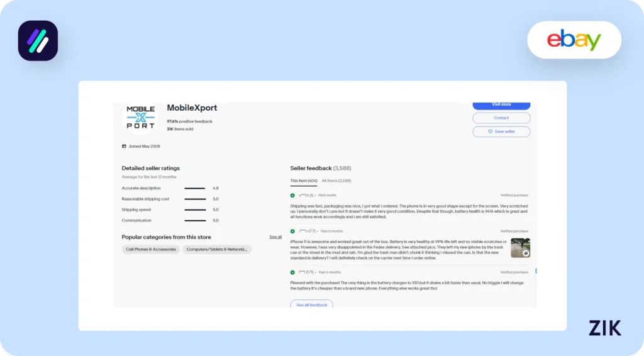Viewport: 644px width, 356px height.
Task: Select the This item (404) tab
Action: (x=304, y=181)
